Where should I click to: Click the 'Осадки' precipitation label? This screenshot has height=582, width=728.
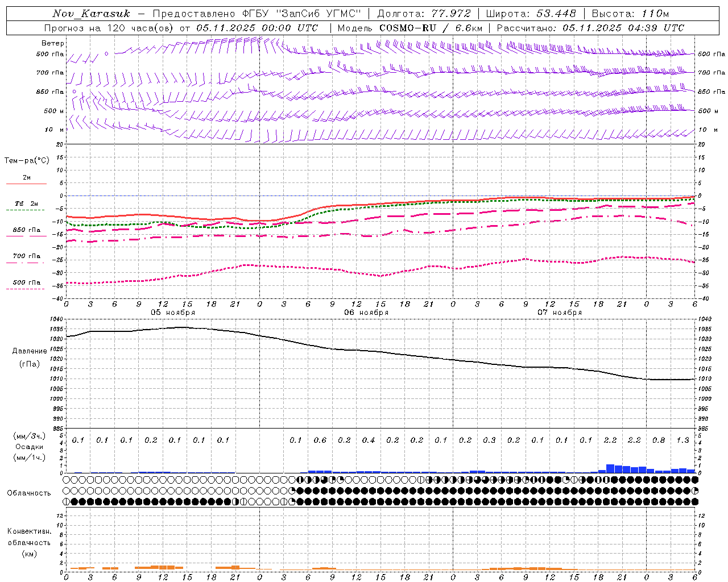pyautogui.click(x=30, y=447)
